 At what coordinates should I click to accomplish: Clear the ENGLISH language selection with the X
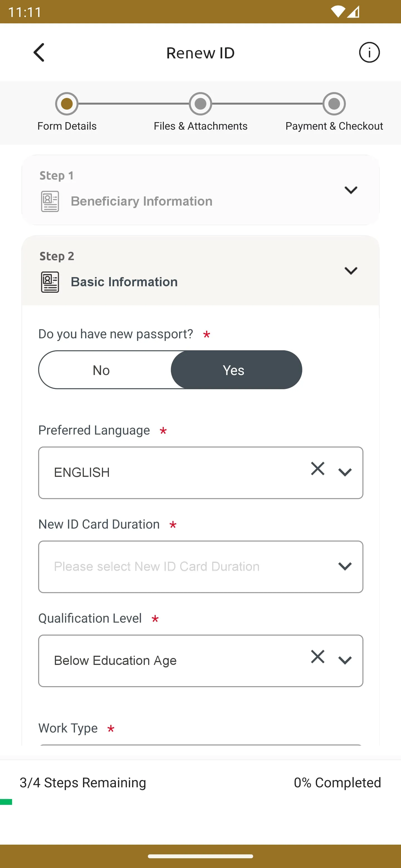[317, 468]
